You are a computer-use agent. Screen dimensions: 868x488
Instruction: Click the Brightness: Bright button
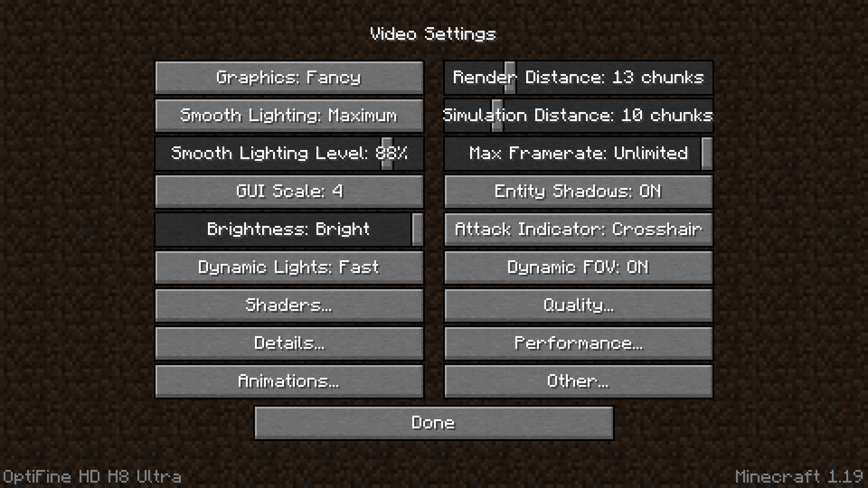click(x=289, y=230)
